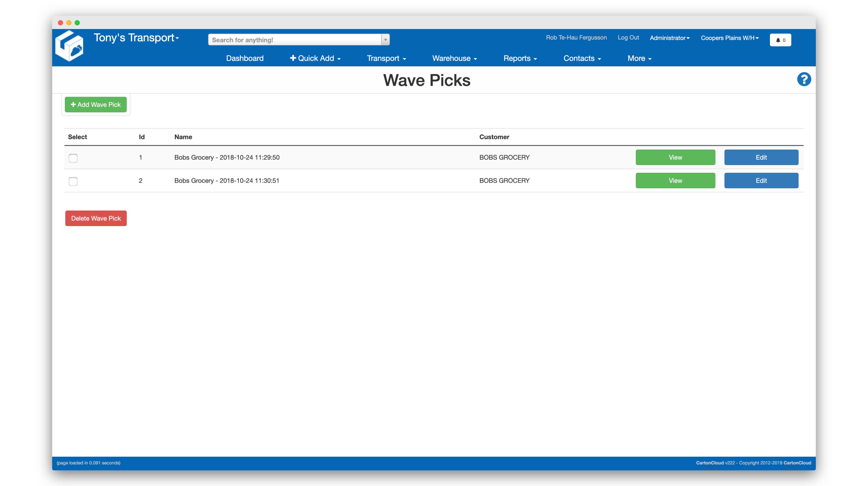
Task: Click the Add Wave Pick button
Action: pyautogui.click(x=95, y=105)
